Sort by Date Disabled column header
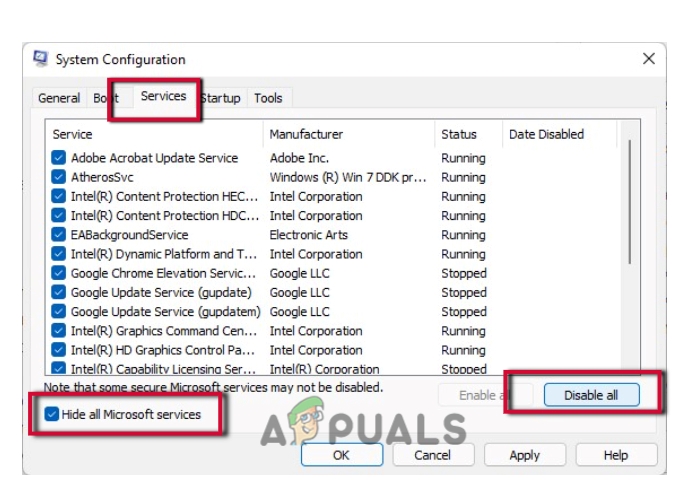This screenshot has height=494, width=674. 560,134
